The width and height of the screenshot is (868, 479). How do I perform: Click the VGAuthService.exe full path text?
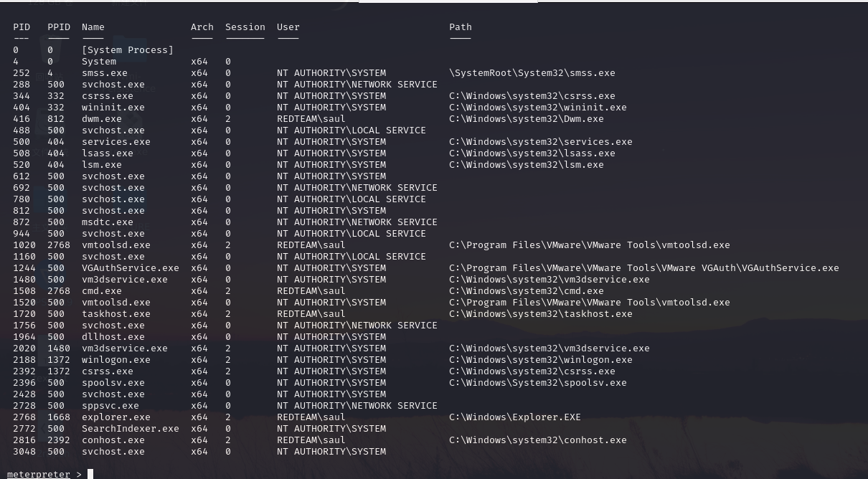pyautogui.click(x=644, y=268)
